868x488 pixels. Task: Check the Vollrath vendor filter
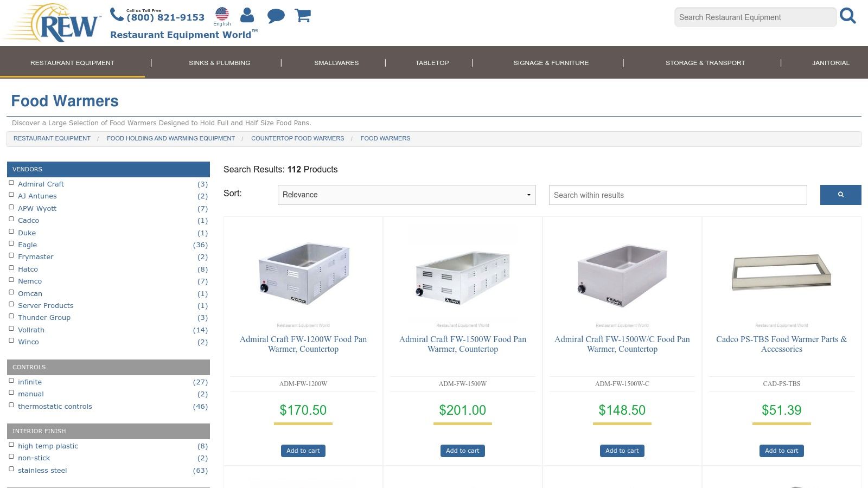point(11,329)
